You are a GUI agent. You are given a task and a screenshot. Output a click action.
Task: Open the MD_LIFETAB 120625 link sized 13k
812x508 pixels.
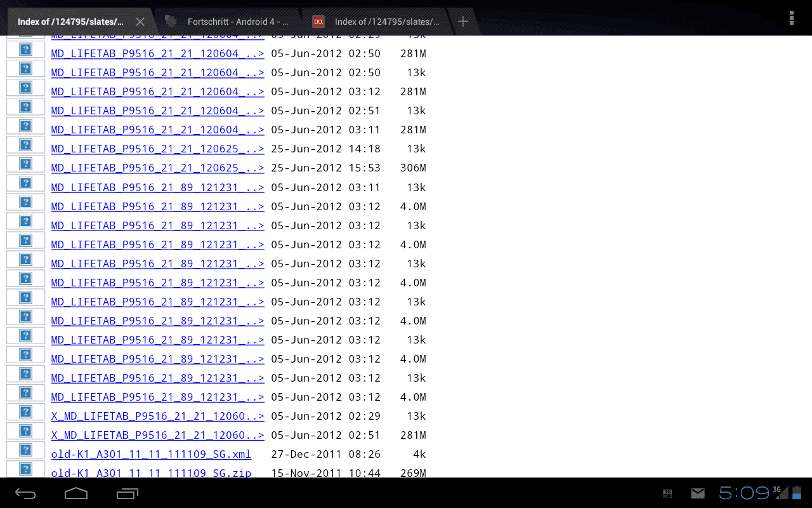[x=158, y=149]
